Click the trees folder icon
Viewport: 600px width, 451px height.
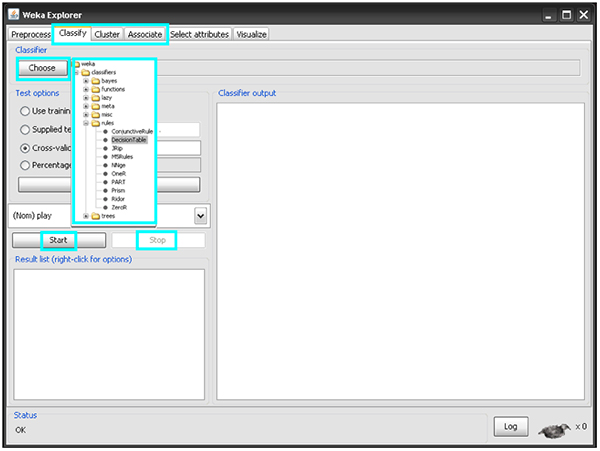click(x=96, y=216)
